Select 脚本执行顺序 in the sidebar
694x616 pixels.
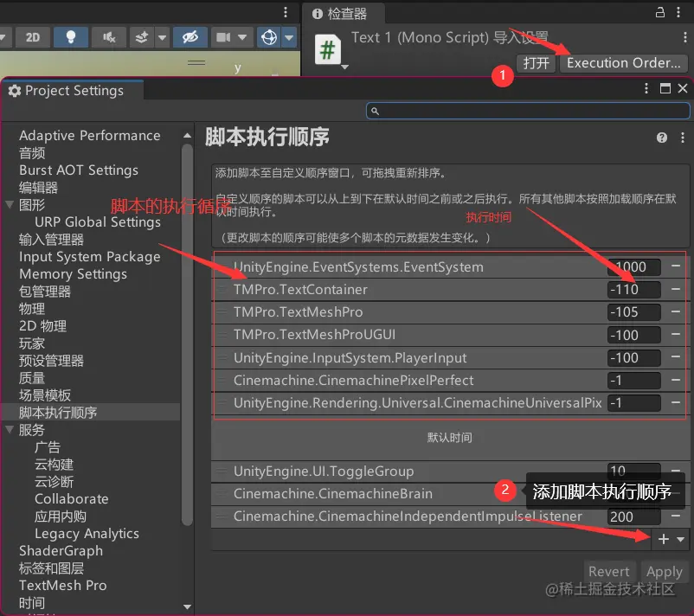[x=92, y=413]
